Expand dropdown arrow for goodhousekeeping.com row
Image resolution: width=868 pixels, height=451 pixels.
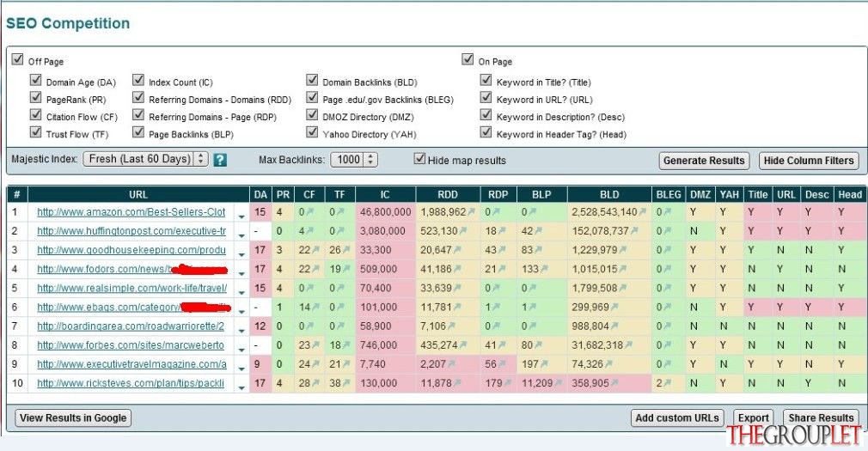(241, 254)
